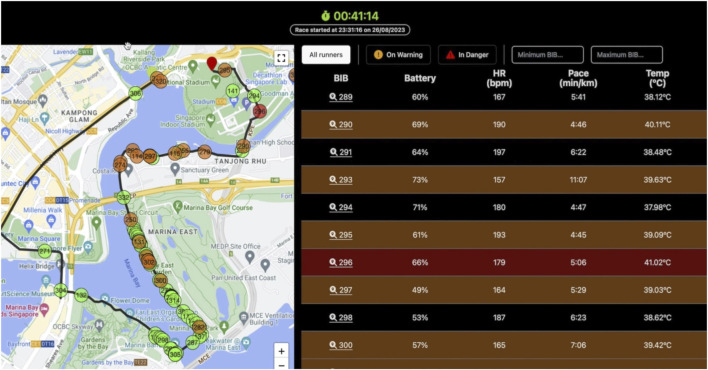Viewport: 708px width, 370px height.
Task: Filter runners by In Danger status
Action: [x=467, y=55]
